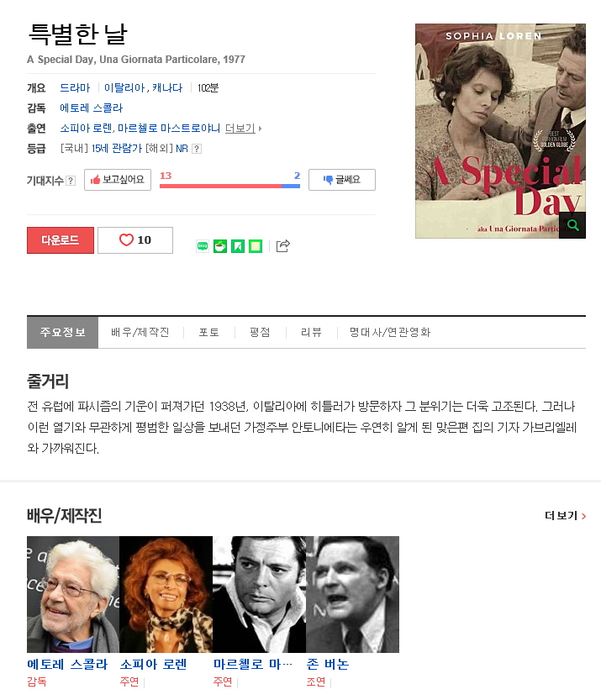
Task: Expand 배우/제작진 section with 더보기 arrow
Action: point(566,516)
